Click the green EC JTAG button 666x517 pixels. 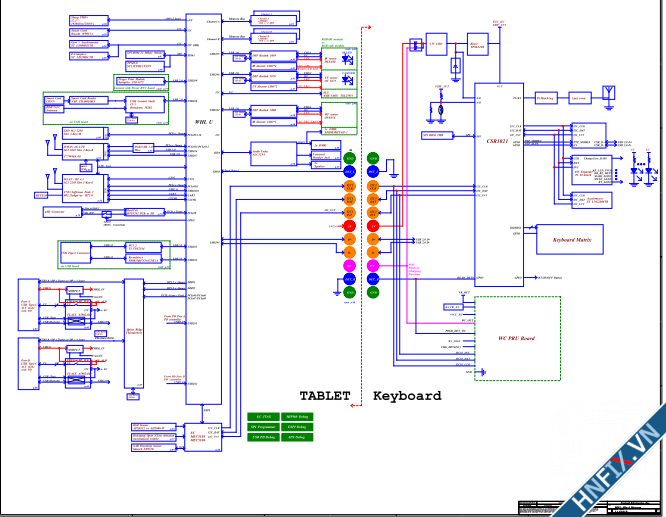click(263, 416)
